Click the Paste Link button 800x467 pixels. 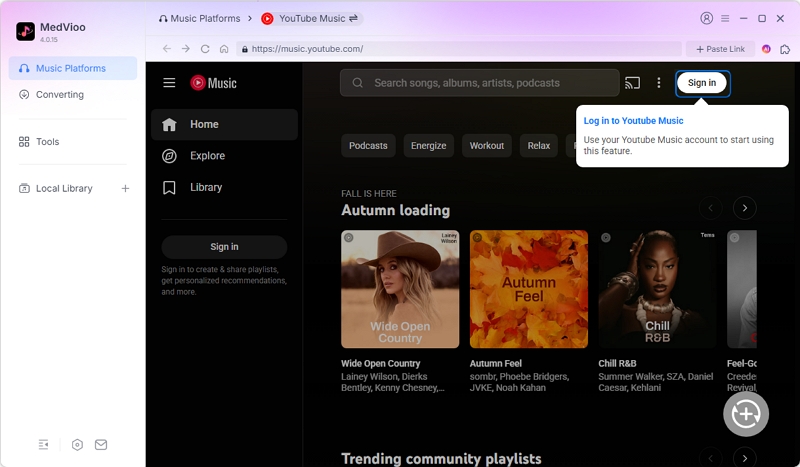720,49
